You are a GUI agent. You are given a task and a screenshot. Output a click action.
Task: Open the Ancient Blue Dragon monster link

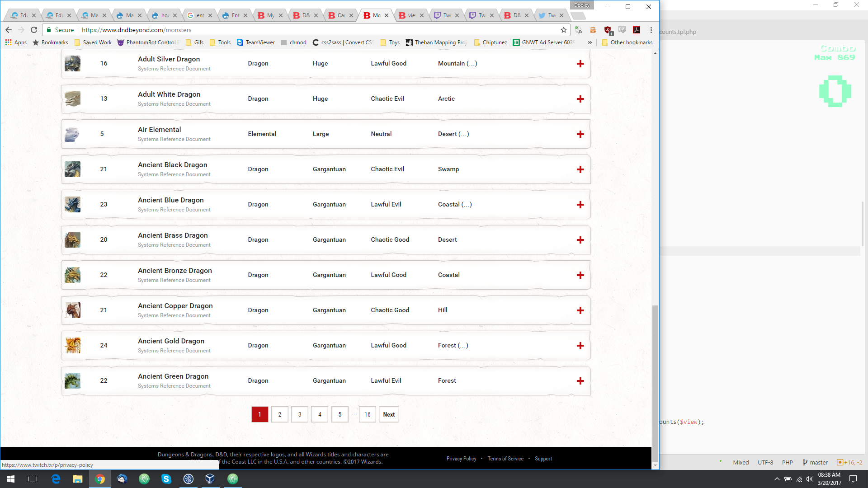pos(170,200)
